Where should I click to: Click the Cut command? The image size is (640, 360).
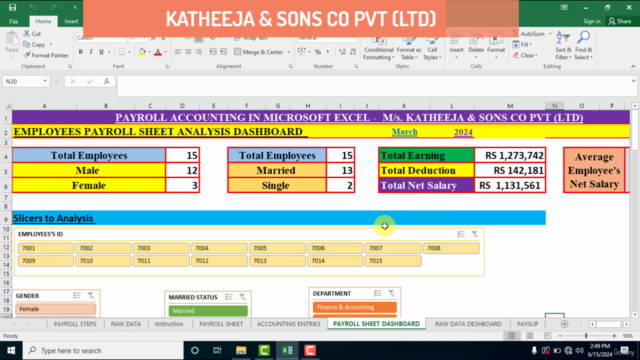point(32,34)
